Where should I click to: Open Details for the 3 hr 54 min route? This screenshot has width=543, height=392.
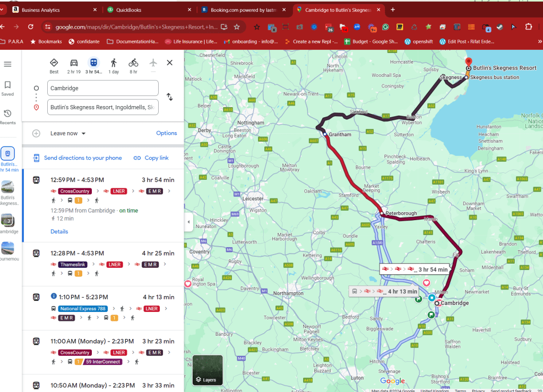(x=59, y=232)
